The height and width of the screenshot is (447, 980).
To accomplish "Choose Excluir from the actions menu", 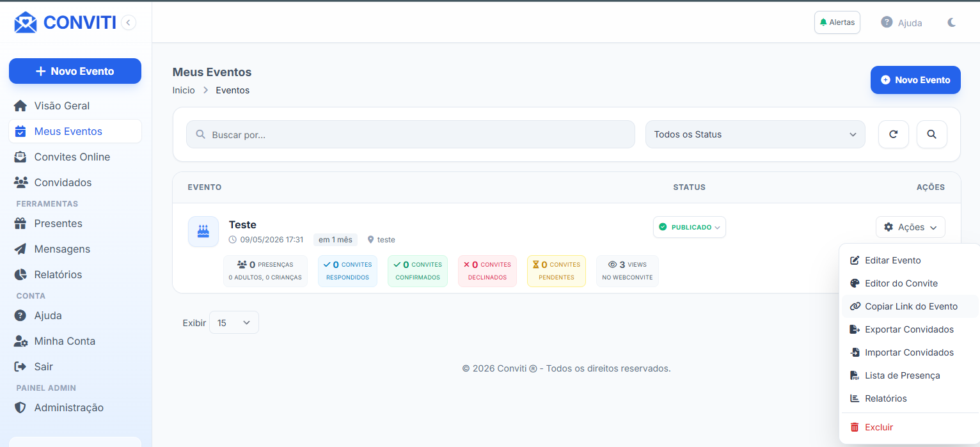I will tap(878, 427).
